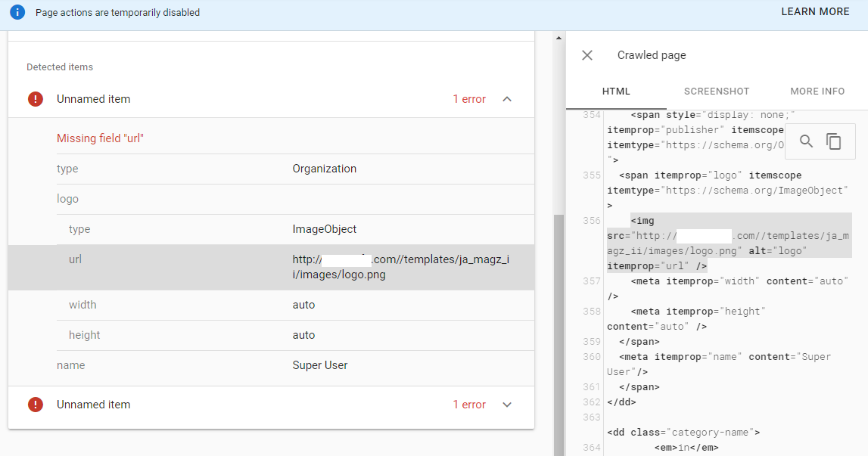Click the blue info icon in banner
This screenshot has width=868, height=456.
[17, 12]
